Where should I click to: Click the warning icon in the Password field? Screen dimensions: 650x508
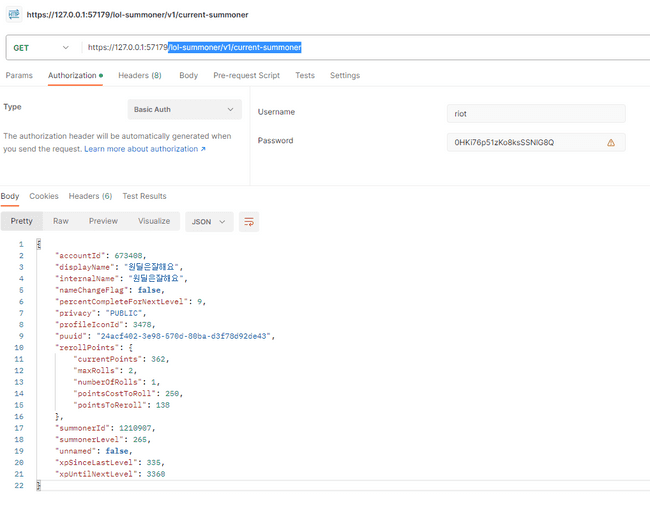tap(610, 142)
